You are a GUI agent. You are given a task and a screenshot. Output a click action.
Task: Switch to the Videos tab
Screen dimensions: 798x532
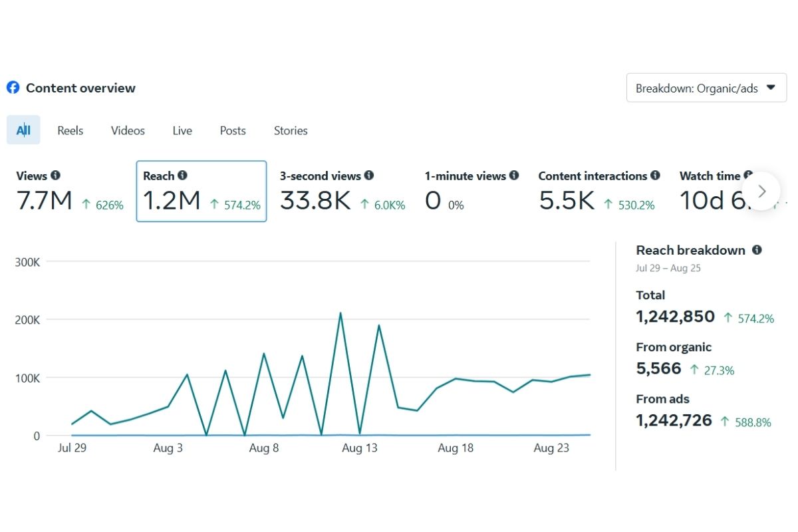click(x=128, y=130)
